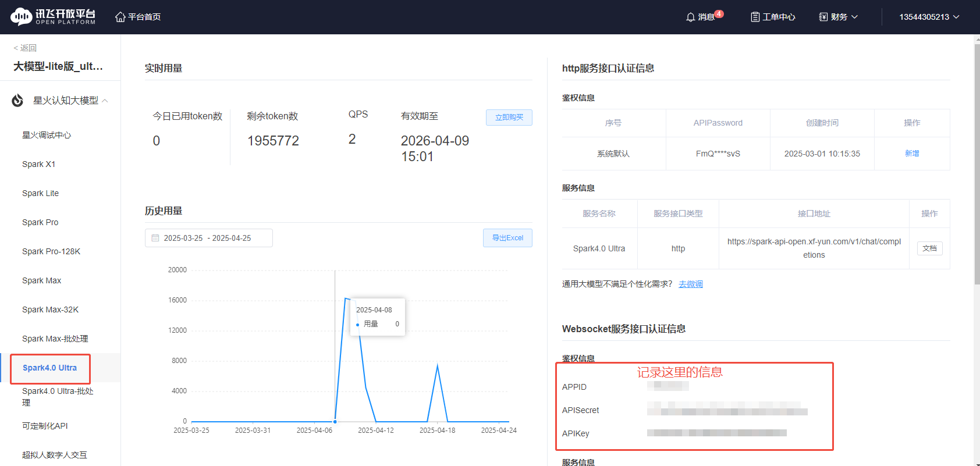
Task: Click 新增 in the APIPassword table
Action: 912,154
